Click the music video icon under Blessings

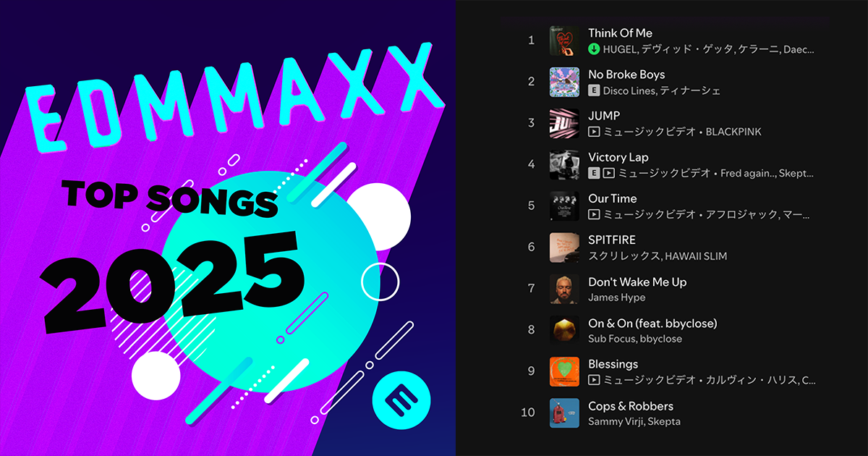pyautogui.click(x=594, y=380)
